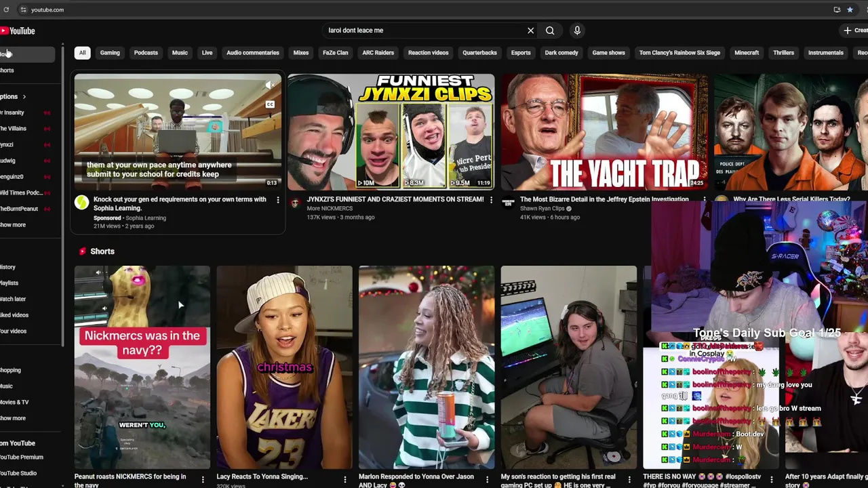Screen dimensions: 868x488
Task: Click Sophia Learning sponsor channel name
Action: point(146,218)
